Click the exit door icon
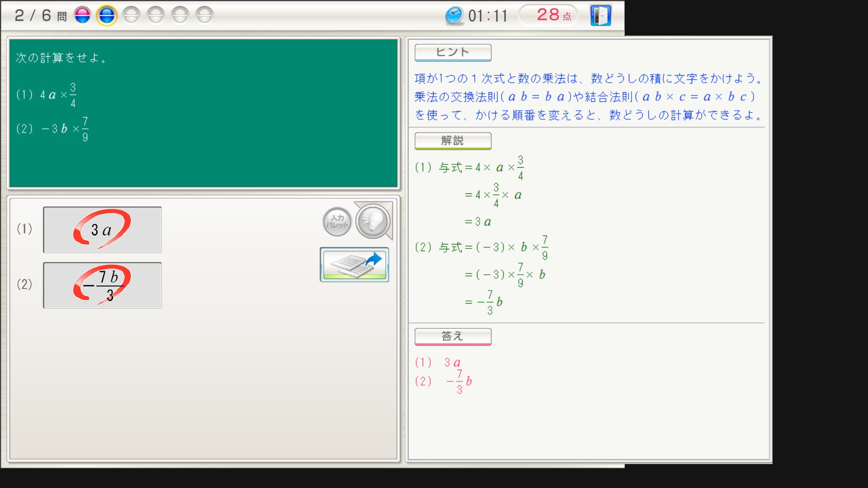This screenshot has height=488, width=868. click(600, 15)
